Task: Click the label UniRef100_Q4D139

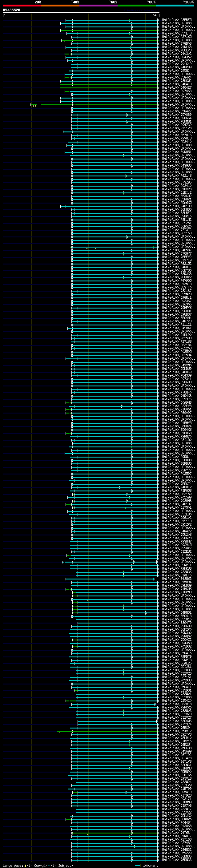Action: 176,206
